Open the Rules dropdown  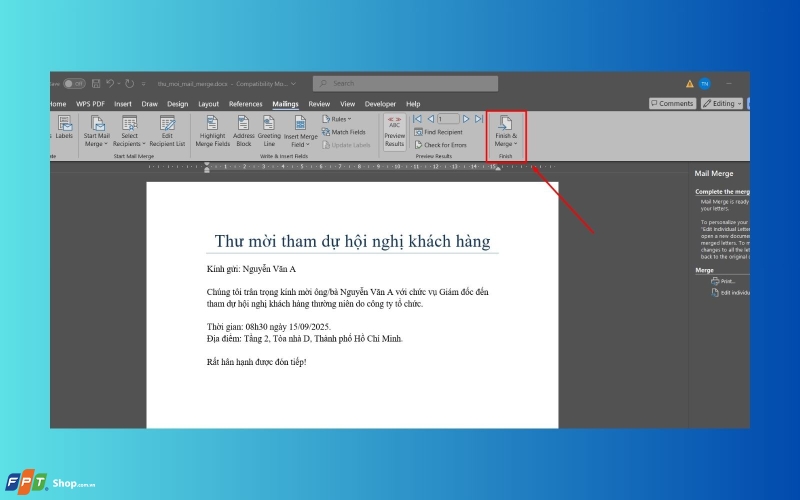[337, 119]
